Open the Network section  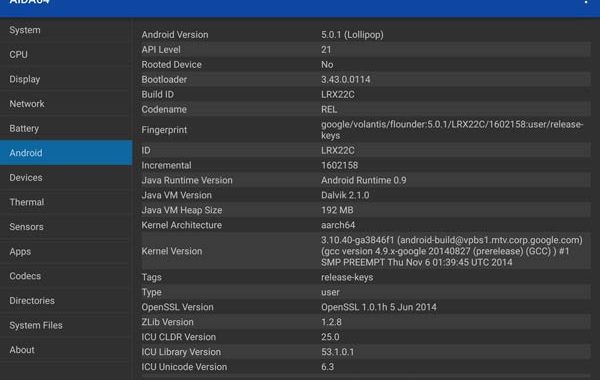coord(66,104)
